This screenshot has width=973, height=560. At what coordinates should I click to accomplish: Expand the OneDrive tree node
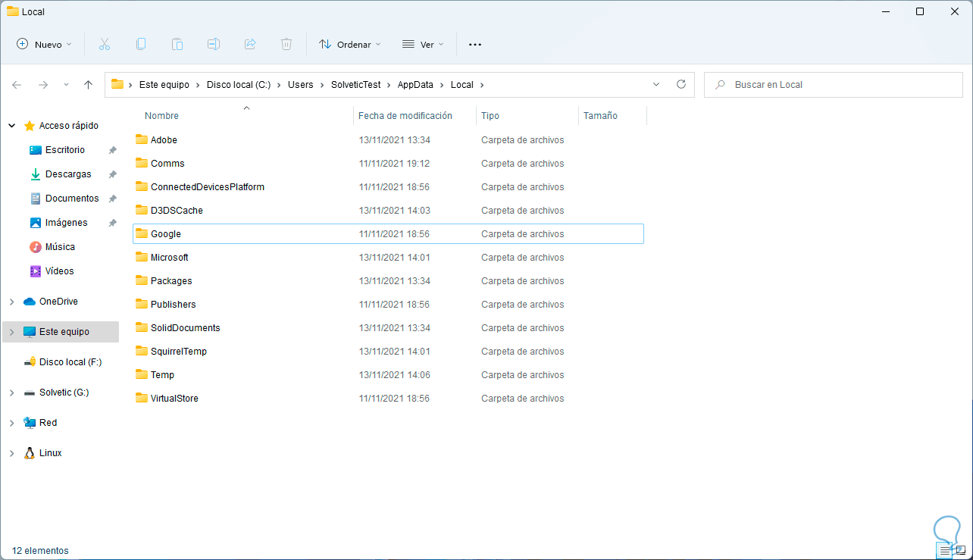pos(11,302)
